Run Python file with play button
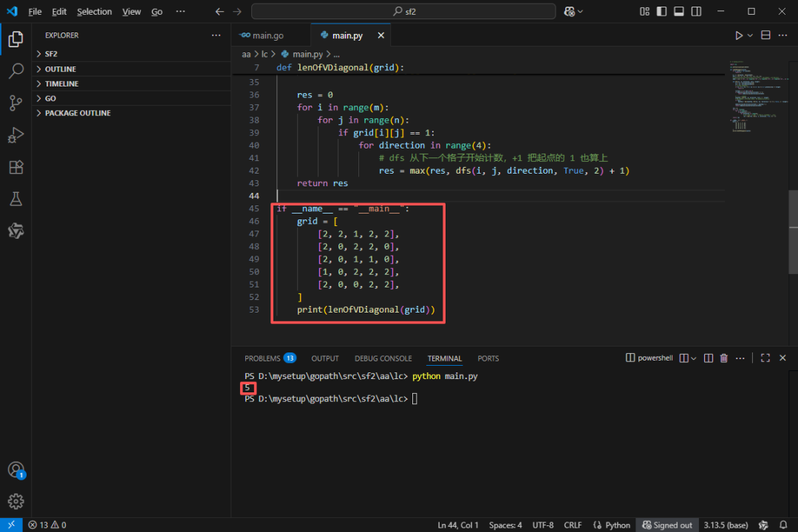798x532 pixels. click(738, 35)
